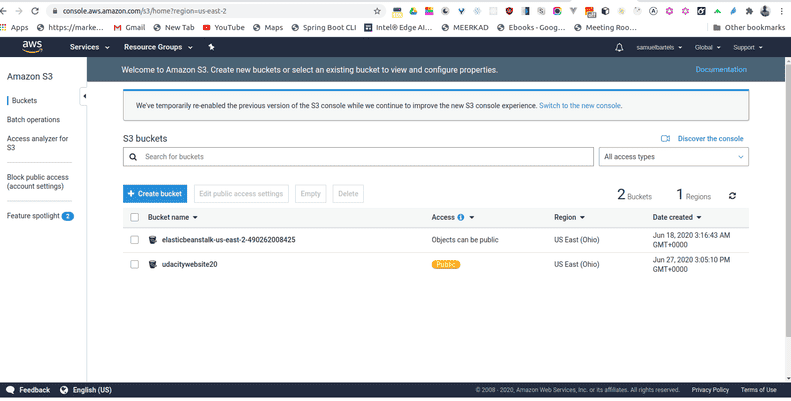Open the All access types filter dropdown

pyautogui.click(x=673, y=157)
